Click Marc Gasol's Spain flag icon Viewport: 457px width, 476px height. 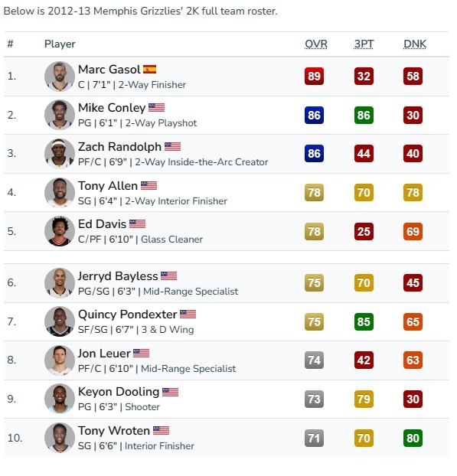(150, 70)
